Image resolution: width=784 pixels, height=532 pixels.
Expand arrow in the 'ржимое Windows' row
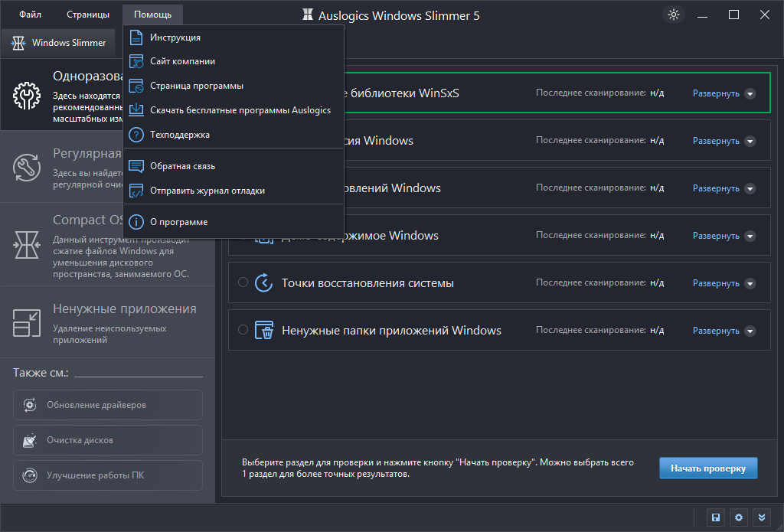pos(750,237)
